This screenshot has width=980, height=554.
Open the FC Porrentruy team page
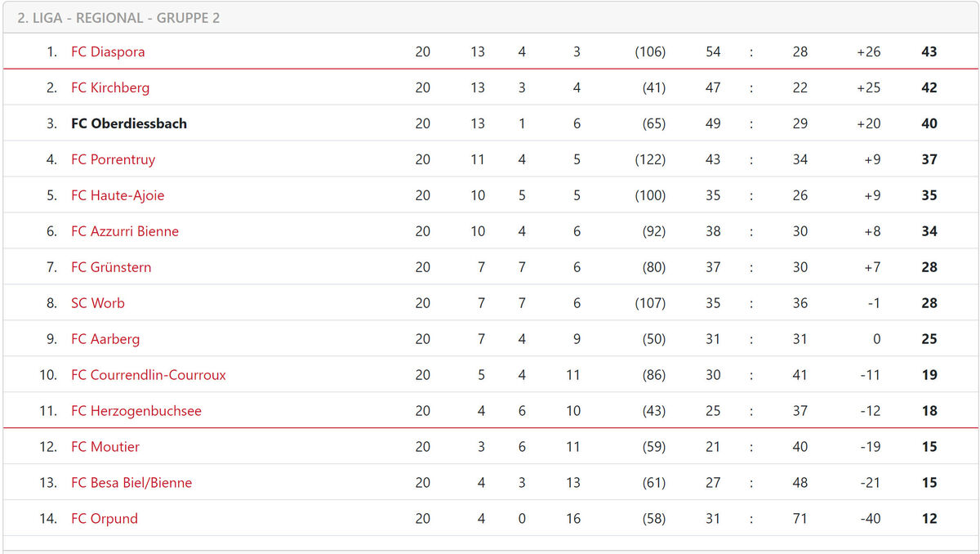pos(113,159)
